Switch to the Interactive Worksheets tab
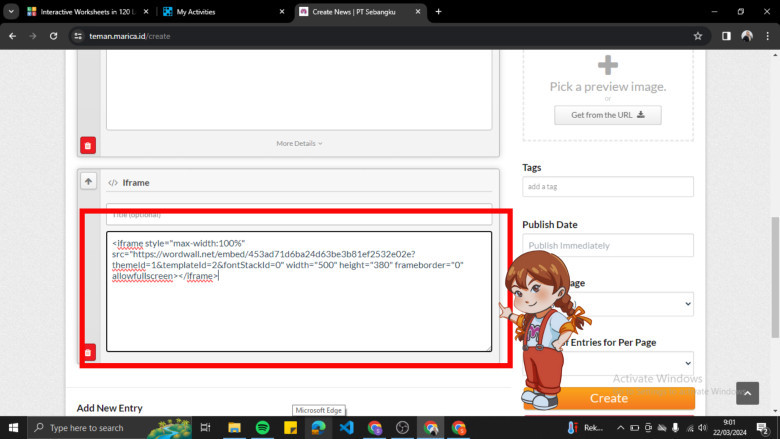This screenshot has width=780, height=439. (88, 11)
